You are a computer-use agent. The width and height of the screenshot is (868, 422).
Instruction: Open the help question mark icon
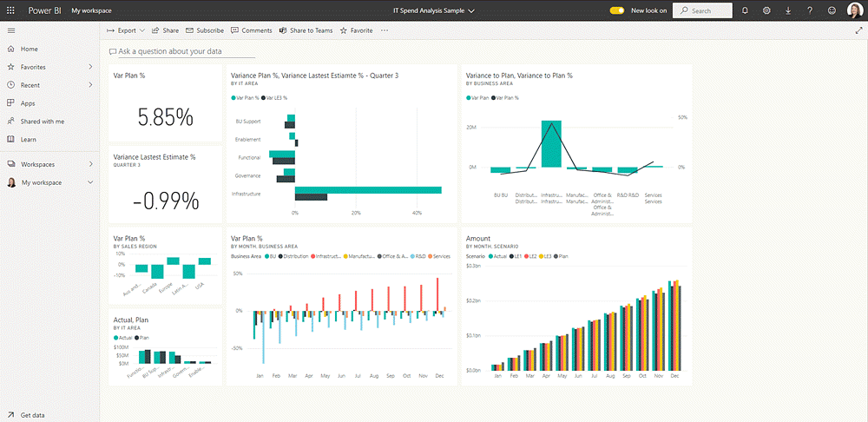810,10
